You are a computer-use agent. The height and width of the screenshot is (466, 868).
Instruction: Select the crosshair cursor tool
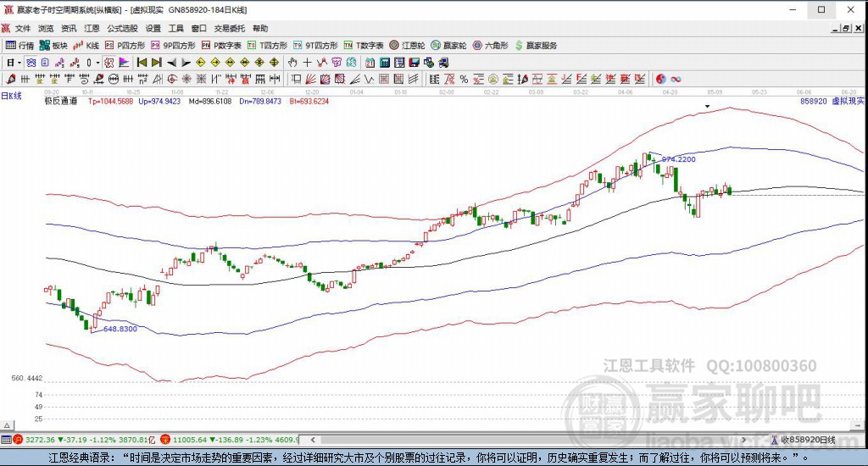(x=307, y=63)
